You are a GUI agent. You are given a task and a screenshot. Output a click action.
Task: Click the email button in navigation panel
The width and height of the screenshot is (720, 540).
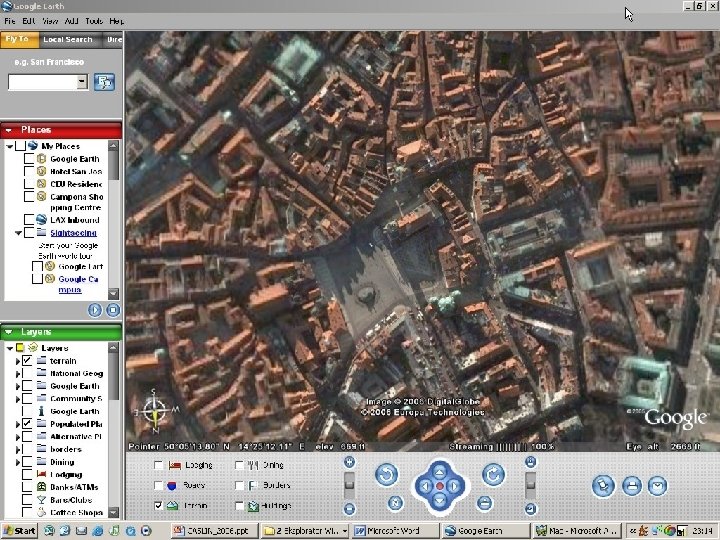pos(657,485)
